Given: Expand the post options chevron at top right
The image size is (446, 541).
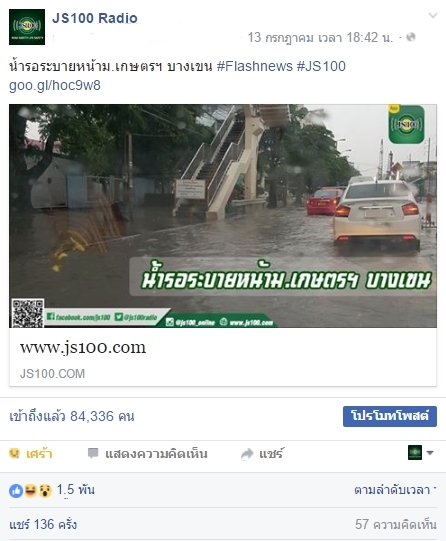Looking at the screenshot, I should [x=433, y=16].
